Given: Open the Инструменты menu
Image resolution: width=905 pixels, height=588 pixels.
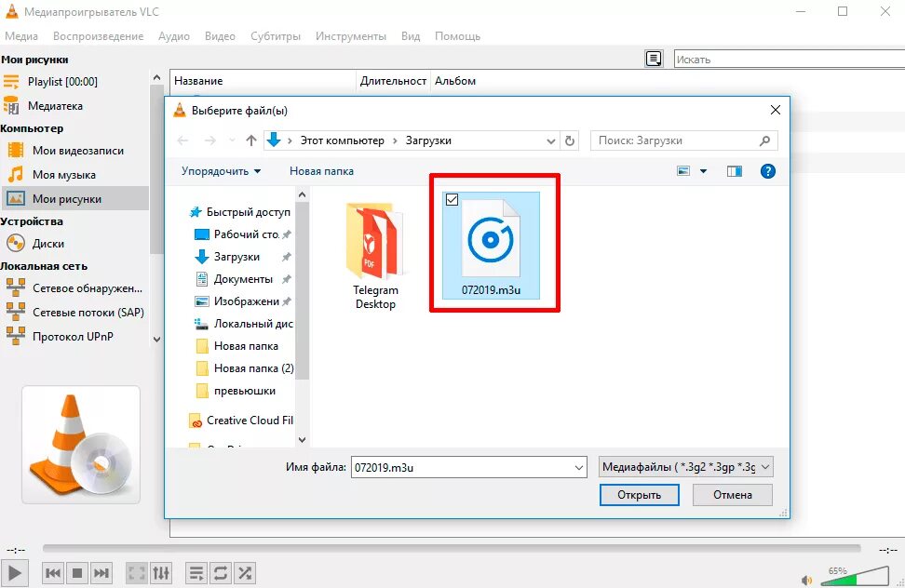Looking at the screenshot, I should [350, 35].
